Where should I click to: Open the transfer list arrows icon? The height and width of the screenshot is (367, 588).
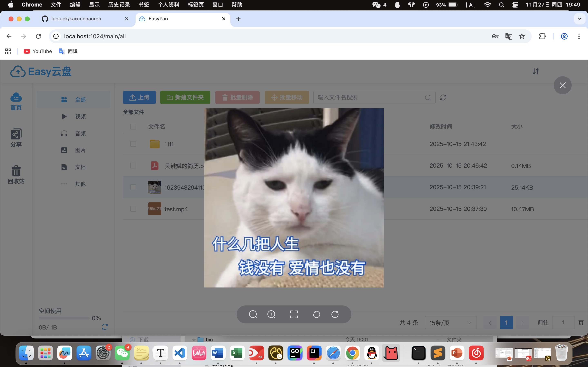pos(536,71)
